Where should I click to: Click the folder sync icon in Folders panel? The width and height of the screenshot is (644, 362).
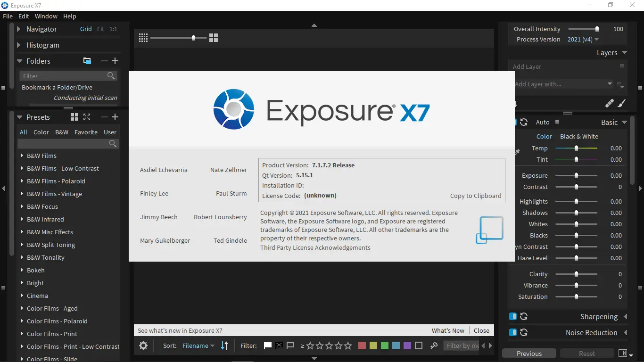87,61
